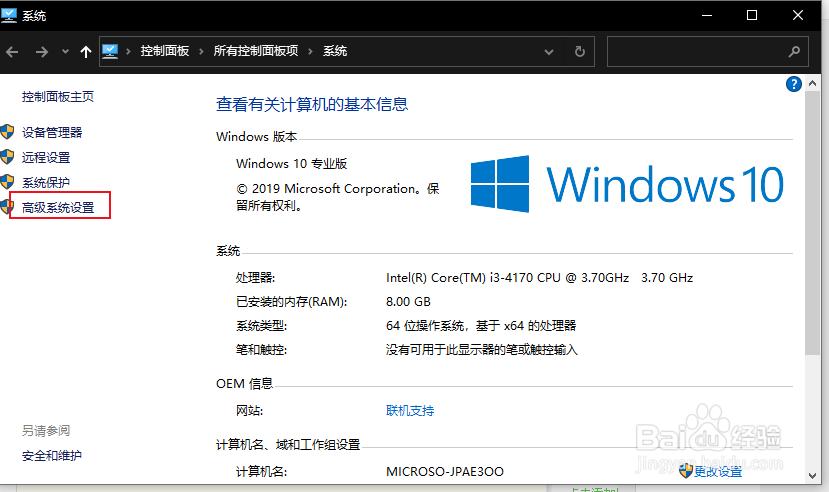Click the Forward navigation arrow

pos(41,52)
